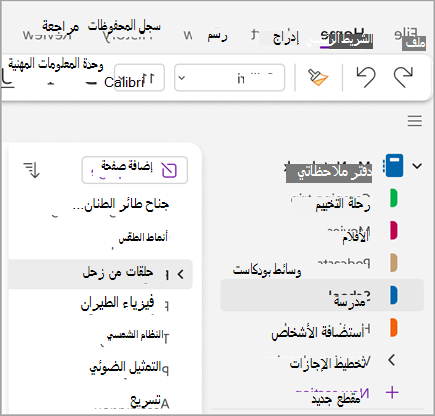Select the crimson الأفلام section tab icon

click(394, 230)
